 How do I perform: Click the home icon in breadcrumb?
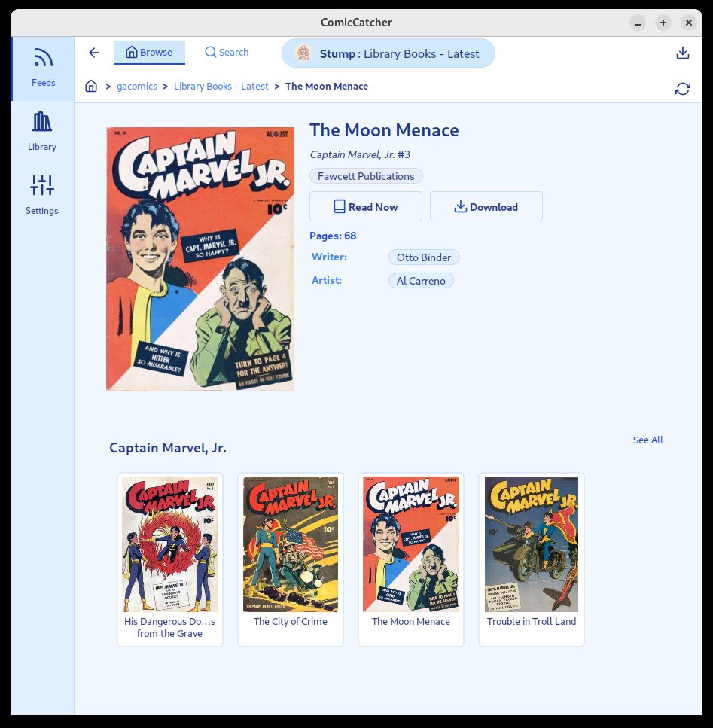(x=91, y=87)
